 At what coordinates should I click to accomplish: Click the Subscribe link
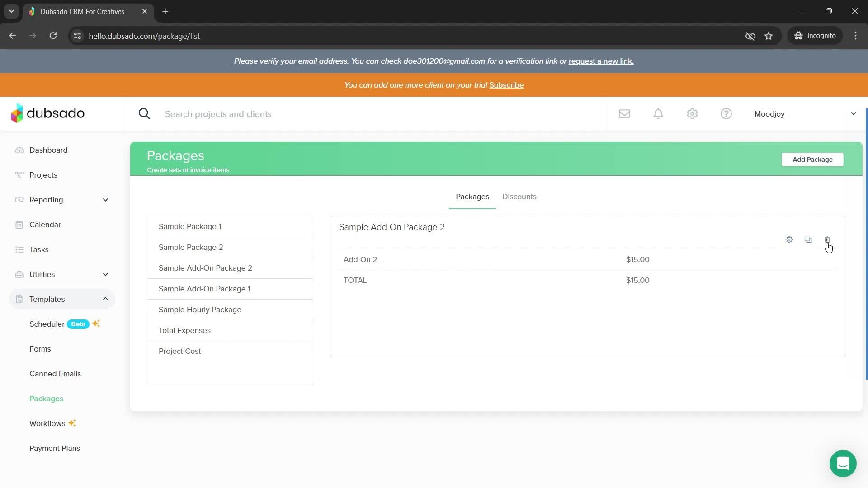click(506, 85)
